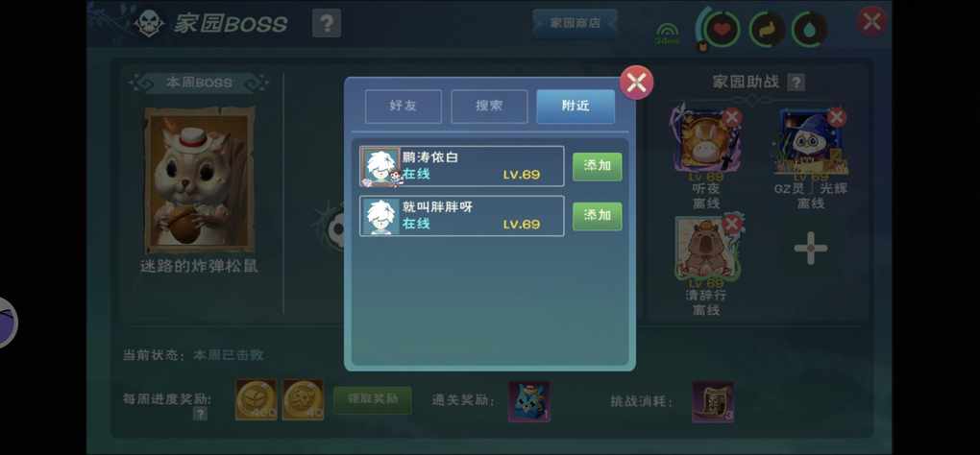Open the 家园BOSS help question mark
Viewport: 980px width, 455px height.
pyautogui.click(x=327, y=23)
